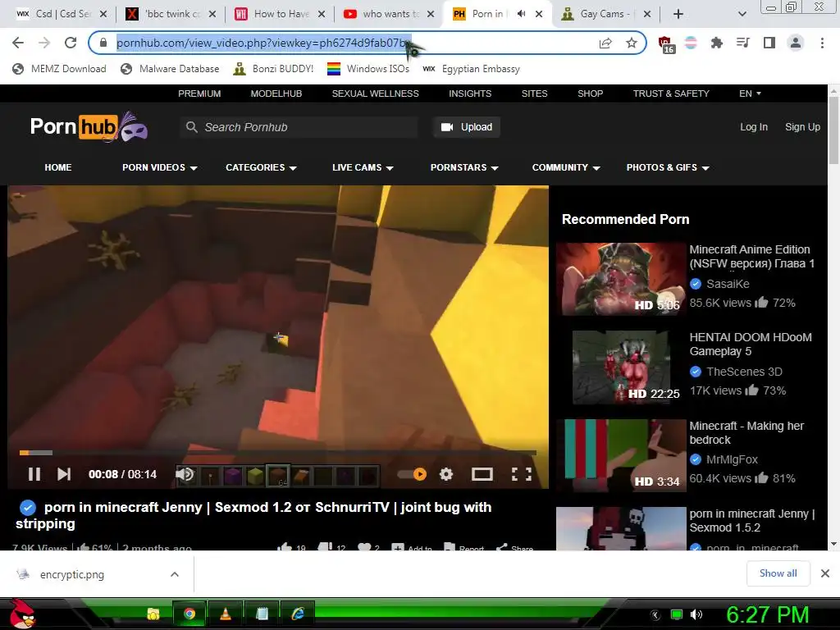Open the Windows ISOs bookmark

[x=368, y=69]
